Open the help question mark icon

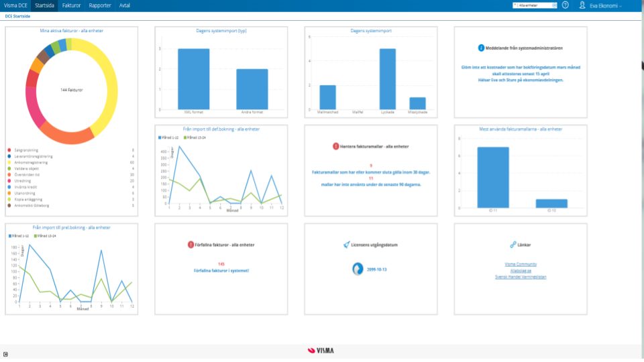click(x=565, y=5)
